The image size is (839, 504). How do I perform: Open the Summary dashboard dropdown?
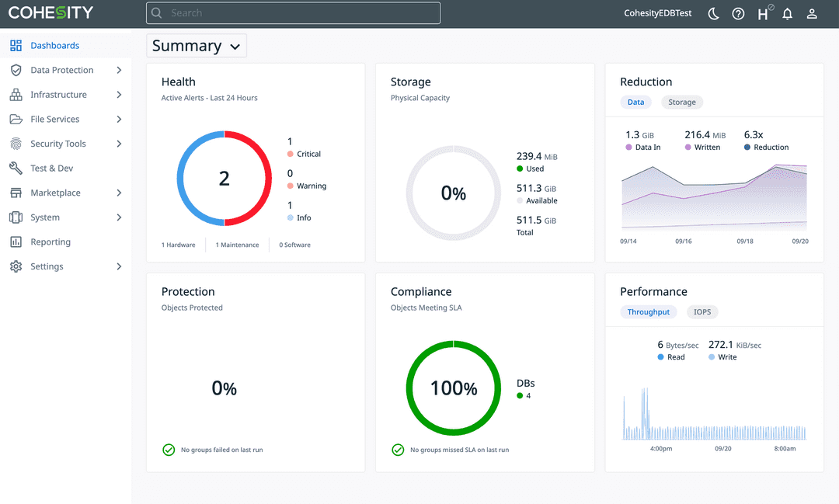(x=196, y=45)
